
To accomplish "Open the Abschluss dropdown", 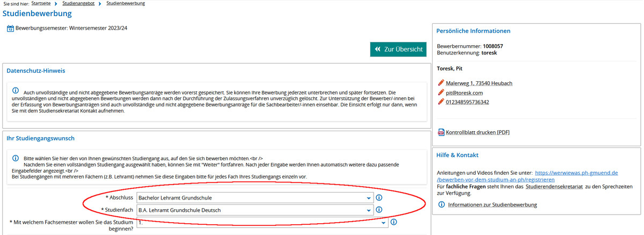I will (255, 198).
